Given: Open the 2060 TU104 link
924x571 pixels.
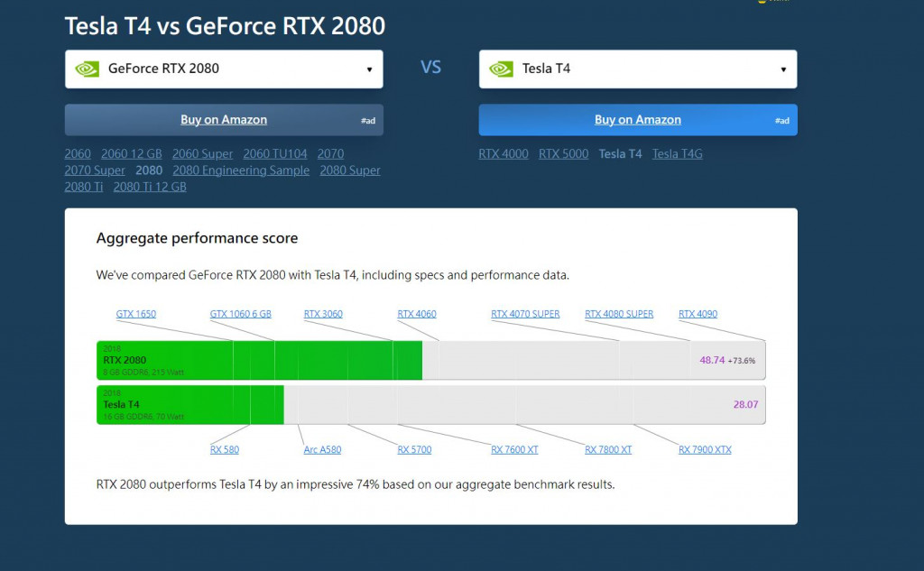Looking at the screenshot, I should (x=275, y=153).
